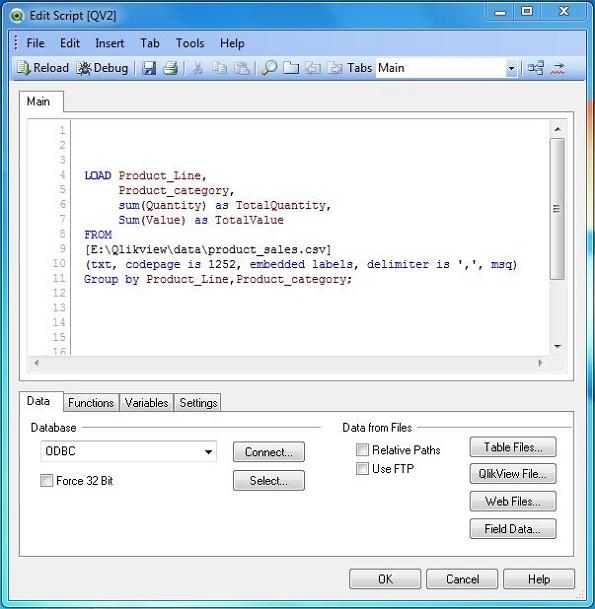
Task: Save script with the floppy disk icon
Action: coord(149,68)
